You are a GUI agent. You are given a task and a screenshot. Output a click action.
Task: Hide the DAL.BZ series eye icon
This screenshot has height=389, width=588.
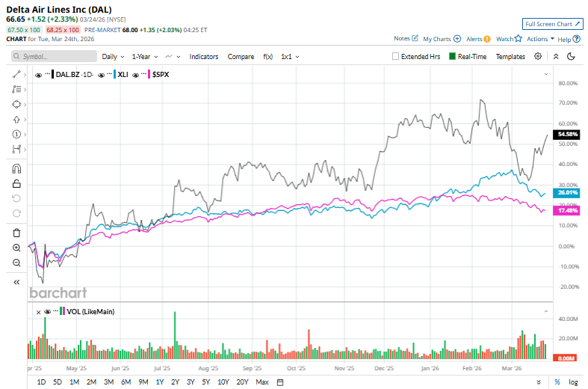click(38, 75)
